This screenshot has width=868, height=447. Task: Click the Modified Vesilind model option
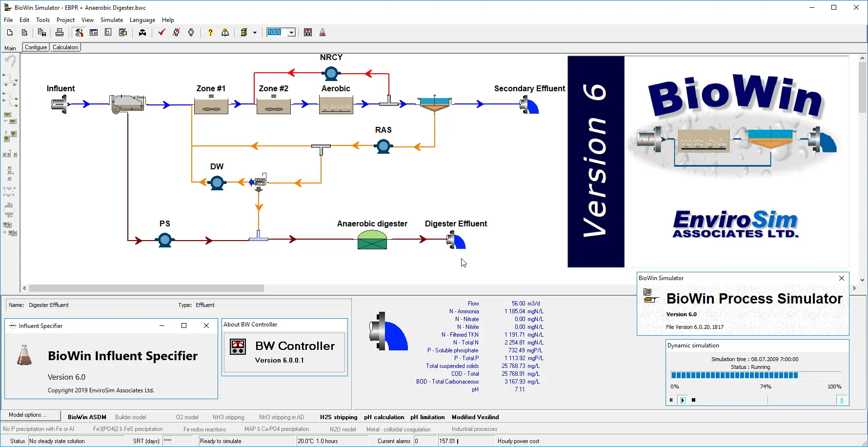475,417
